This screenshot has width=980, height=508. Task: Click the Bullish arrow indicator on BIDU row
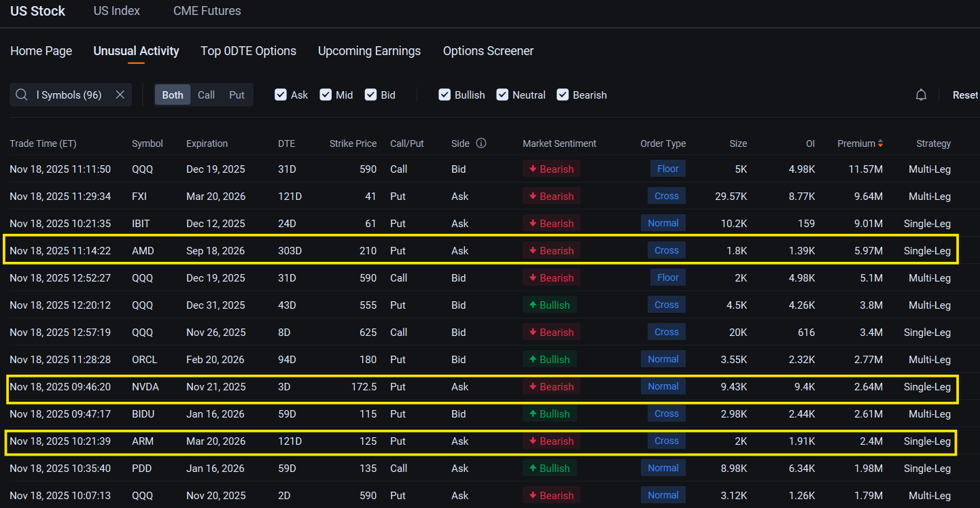tap(533, 413)
